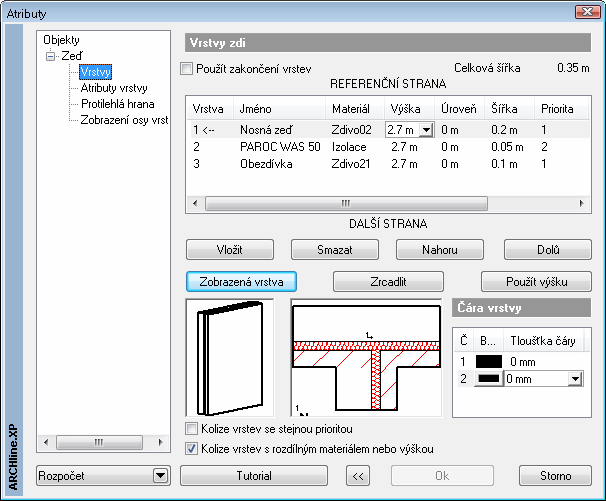Image resolution: width=606 pixels, height=501 pixels.
Task: Select PAROC WAS 50 layer row
Action: click(390, 147)
